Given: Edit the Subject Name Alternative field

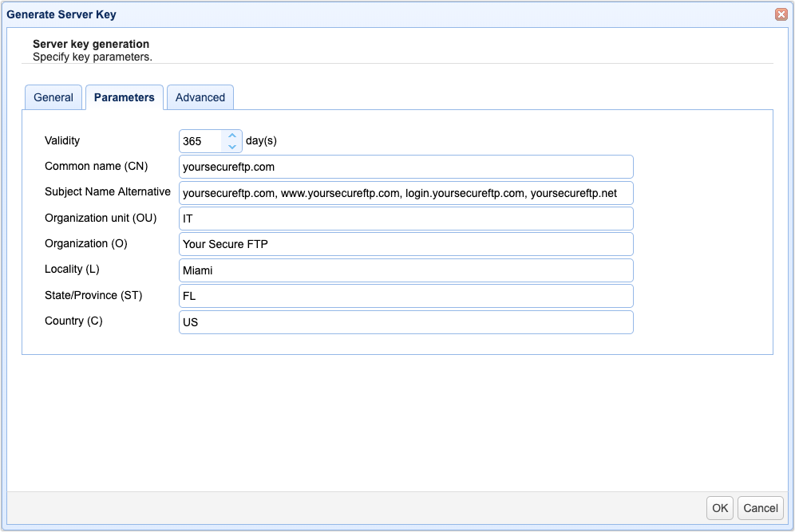Looking at the screenshot, I should click(x=405, y=193).
